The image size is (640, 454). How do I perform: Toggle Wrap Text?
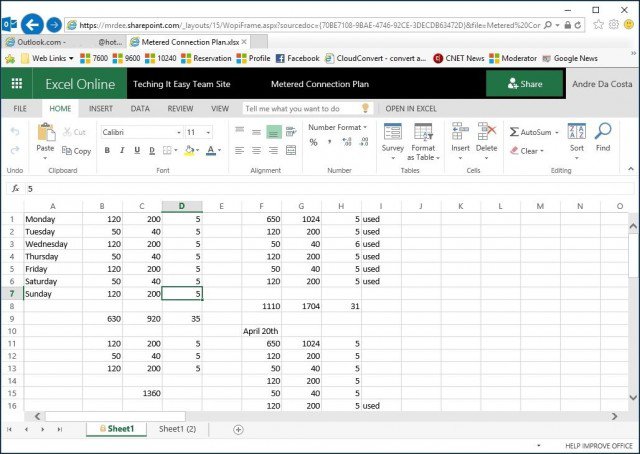point(291,131)
